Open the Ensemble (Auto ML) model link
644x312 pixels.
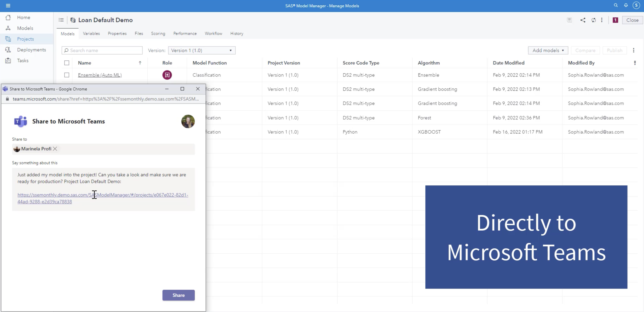(100, 75)
